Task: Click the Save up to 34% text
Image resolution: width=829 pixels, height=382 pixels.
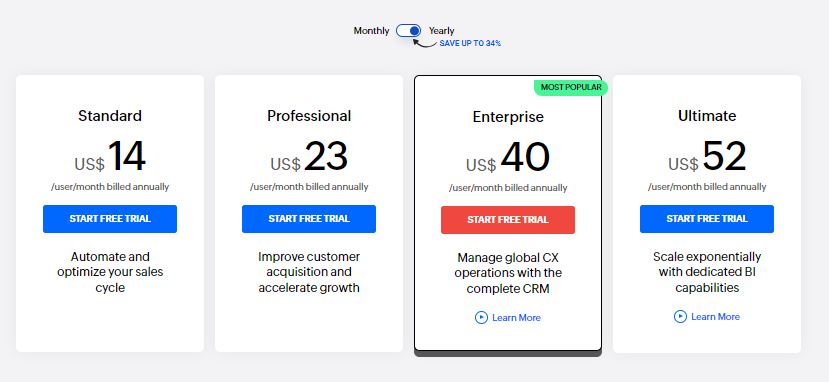Action: (x=470, y=43)
